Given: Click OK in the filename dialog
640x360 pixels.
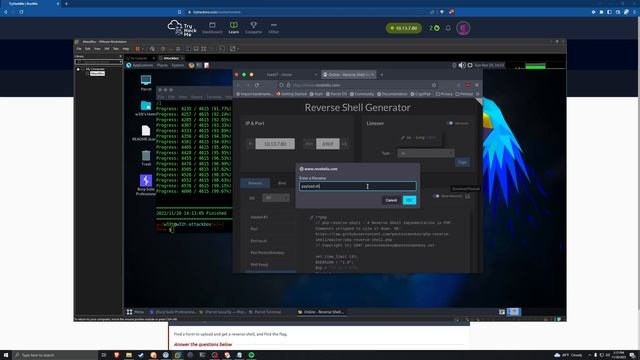Looking at the screenshot, I should [409, 200].
